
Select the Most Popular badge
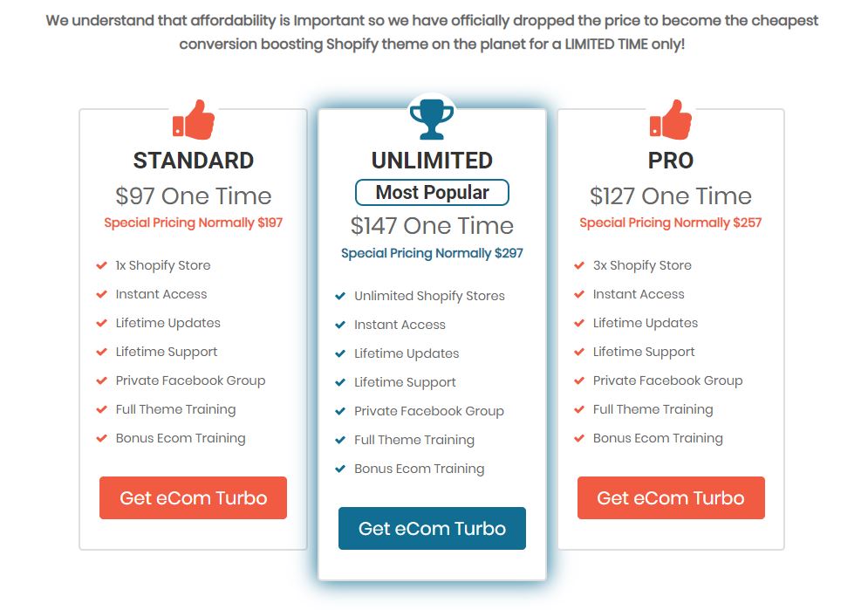[432, 192]
